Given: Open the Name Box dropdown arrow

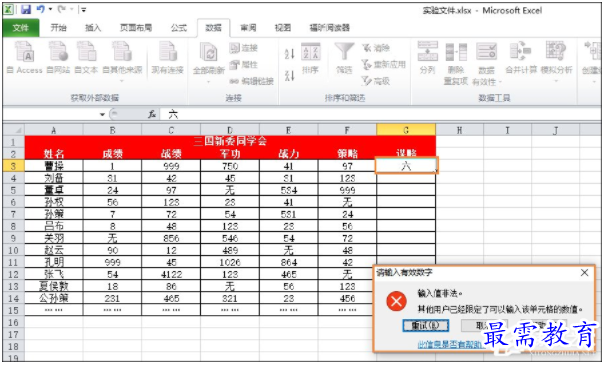Looking at the screenshot, I should click(x=102, y=115).
